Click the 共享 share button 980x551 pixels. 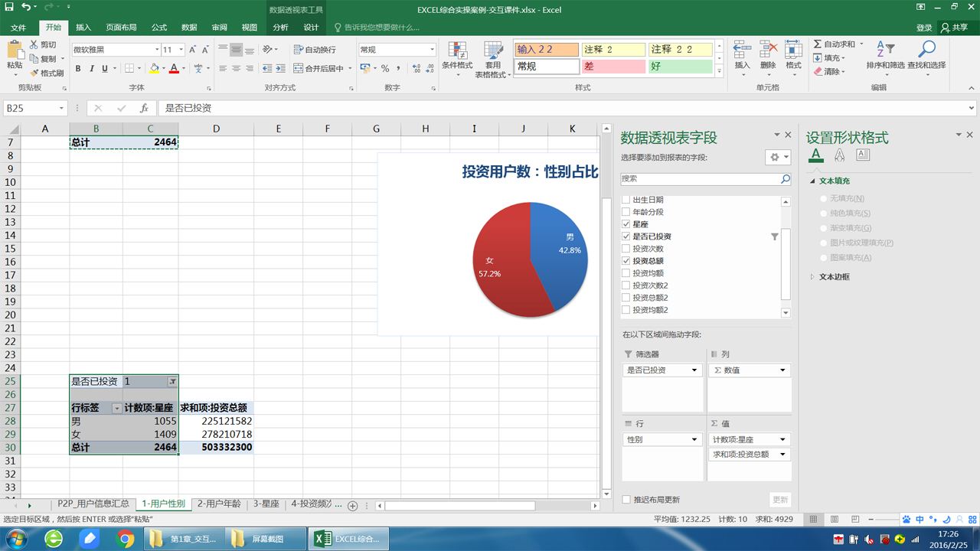click(955, 28)
